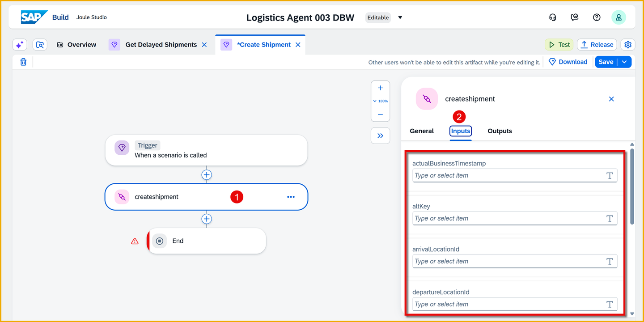Click the createshipment action icon on canvas

click(122, 197)
